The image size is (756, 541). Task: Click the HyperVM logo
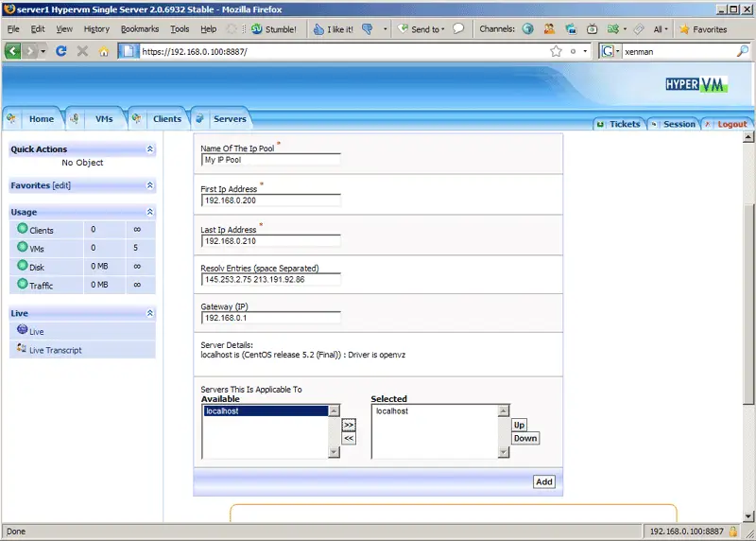tap(696, 84)
